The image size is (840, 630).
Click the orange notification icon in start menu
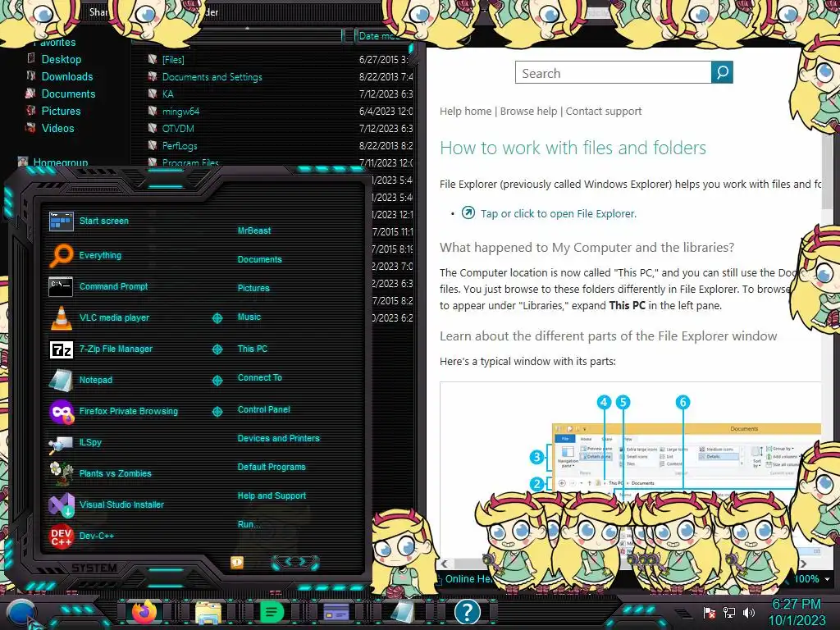click(x=237, y=562)
